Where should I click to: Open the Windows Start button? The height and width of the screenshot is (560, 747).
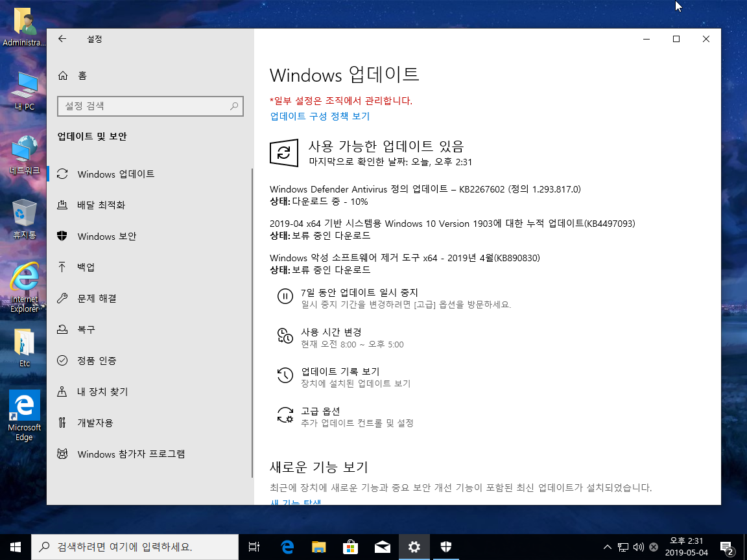pyautogui.click(x=16, y=547)
